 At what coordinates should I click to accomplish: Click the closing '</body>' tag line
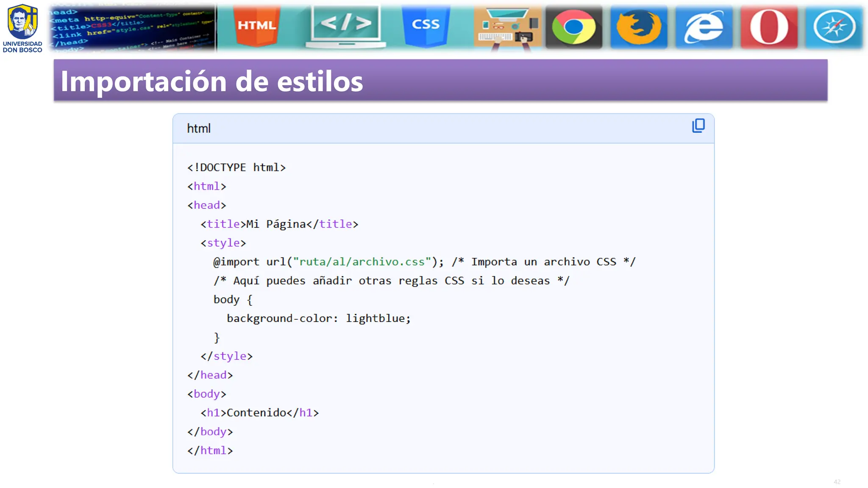tap(210, 432)
